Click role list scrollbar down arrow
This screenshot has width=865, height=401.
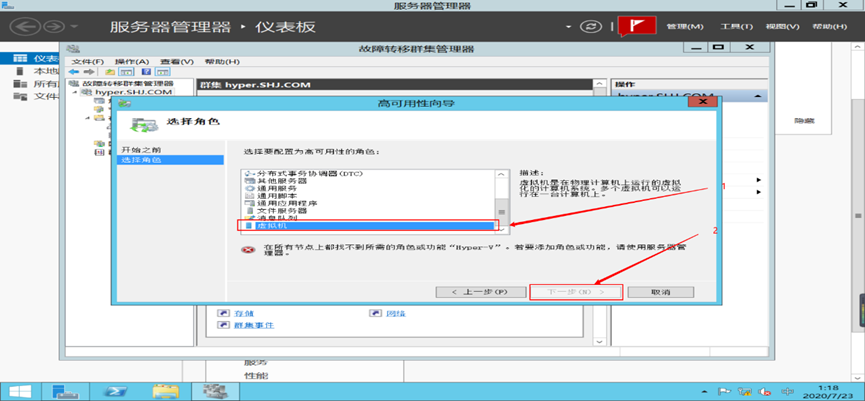501,228
